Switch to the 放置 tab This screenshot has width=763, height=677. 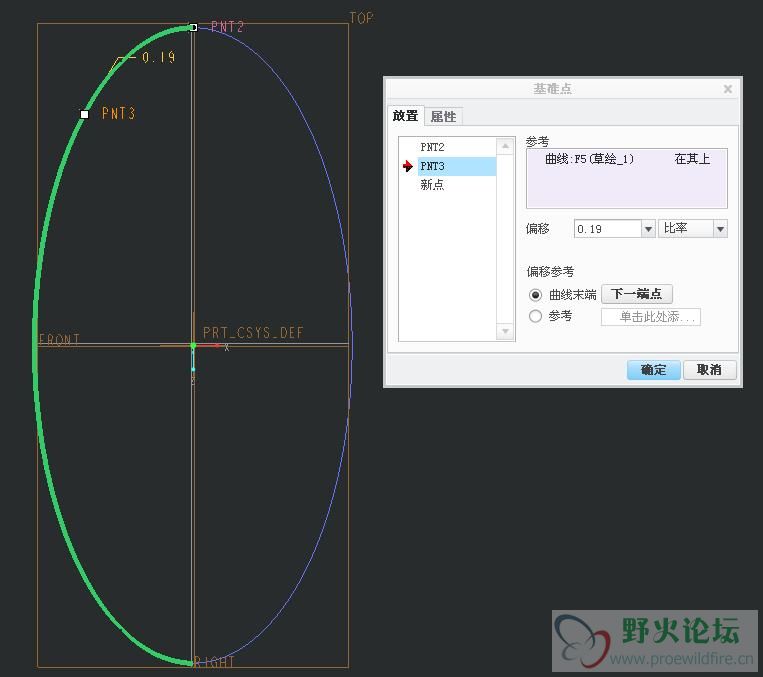point(405,116)
